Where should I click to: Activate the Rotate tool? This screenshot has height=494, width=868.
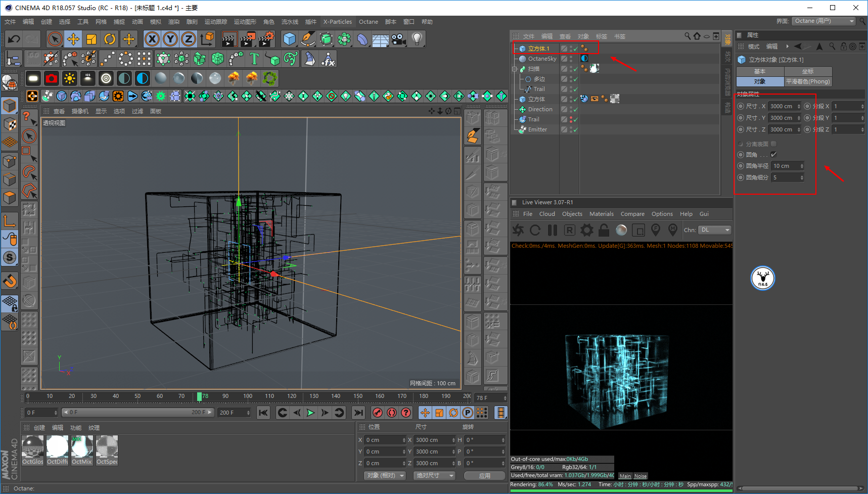click(x=109, y=39)
